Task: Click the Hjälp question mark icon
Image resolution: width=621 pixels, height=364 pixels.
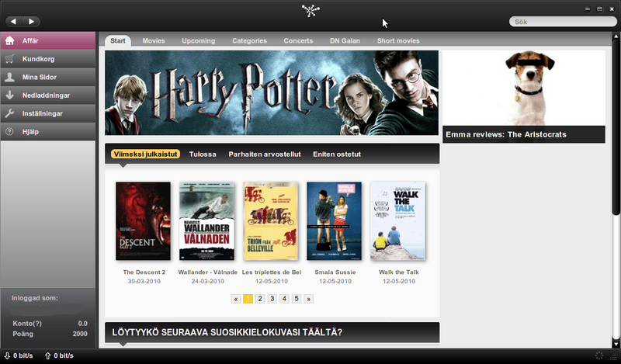Action: tap(10, 132)
